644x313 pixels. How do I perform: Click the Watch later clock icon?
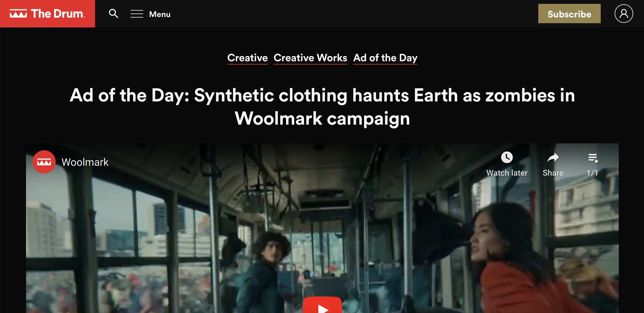click(507, 157)
